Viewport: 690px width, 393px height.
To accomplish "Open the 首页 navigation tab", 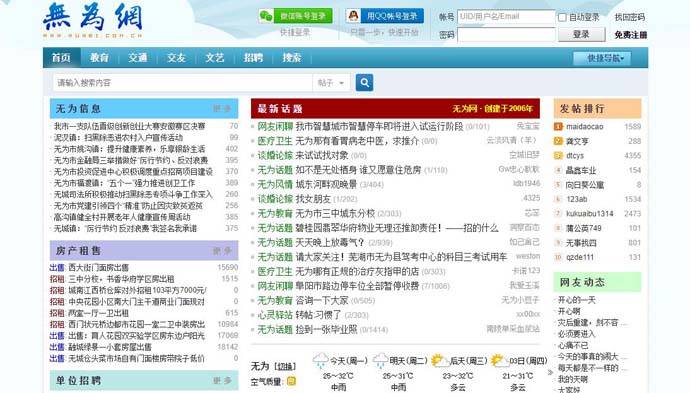I will [x=61, y=58].
